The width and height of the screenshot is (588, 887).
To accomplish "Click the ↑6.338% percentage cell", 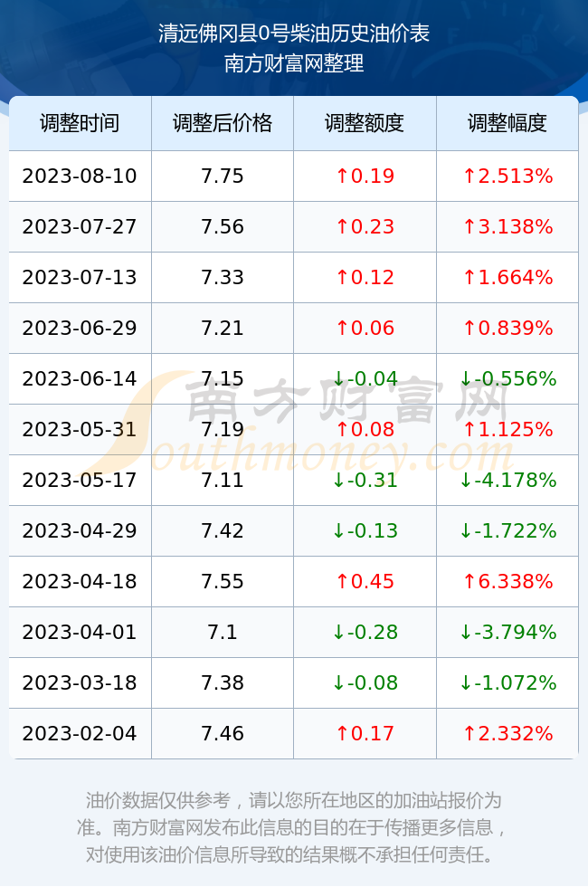I will [507, 581].
